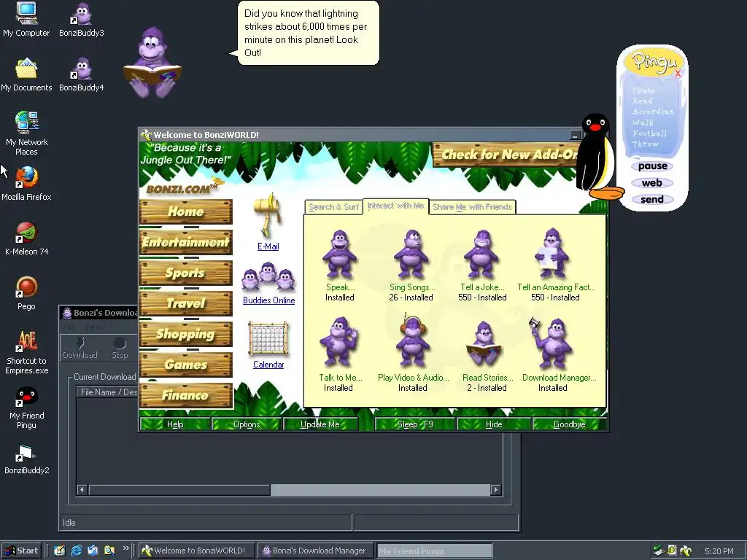Viewport: 747px width, 560px height.
Task: Click the Sing Songs gorilla icon
Action: point(411,254)
